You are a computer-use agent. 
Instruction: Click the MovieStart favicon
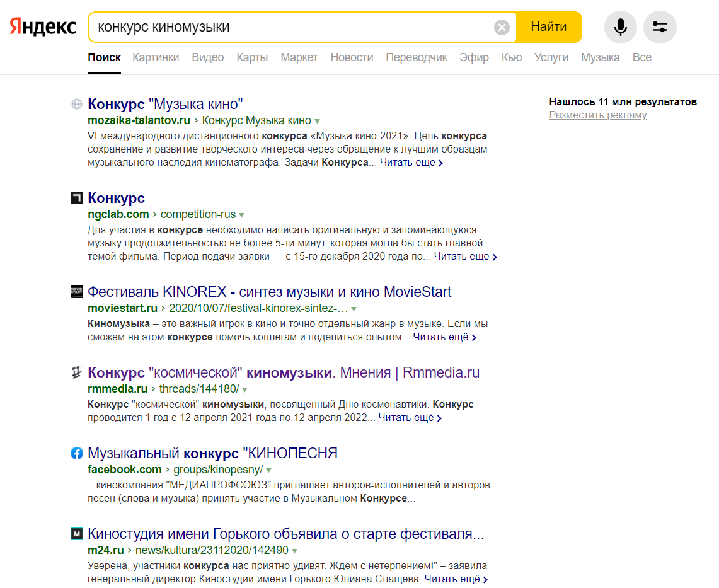77,292
